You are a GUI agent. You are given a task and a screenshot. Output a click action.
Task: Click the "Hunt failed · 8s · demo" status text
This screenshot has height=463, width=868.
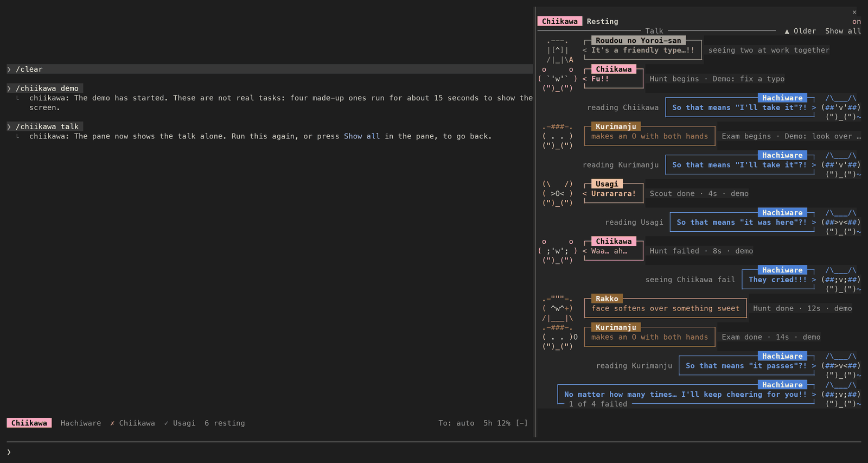701,251
